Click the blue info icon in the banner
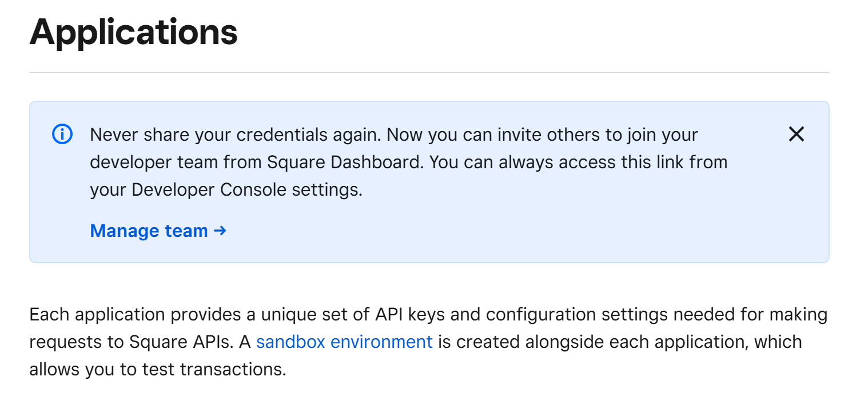Screen dimensions: 868x400 coord(62,135)
